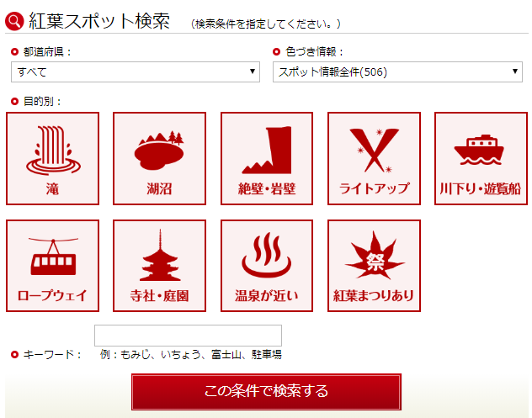The height and width of the screenshot is (418, 532).
Task: Select the river cruise (川下り・遊覧船) icon
Action: [481, 158]
